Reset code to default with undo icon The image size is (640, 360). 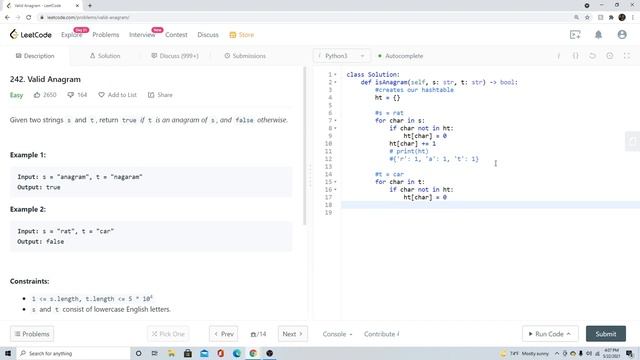coord(592,56)
